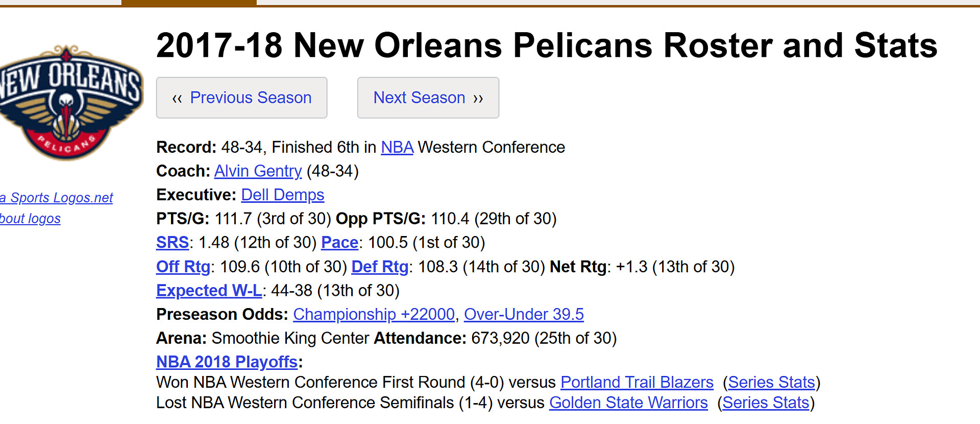Viewport: 980px width, 424px height.
Task: Open the Off Rtg definition link
Action: point(183,267)
